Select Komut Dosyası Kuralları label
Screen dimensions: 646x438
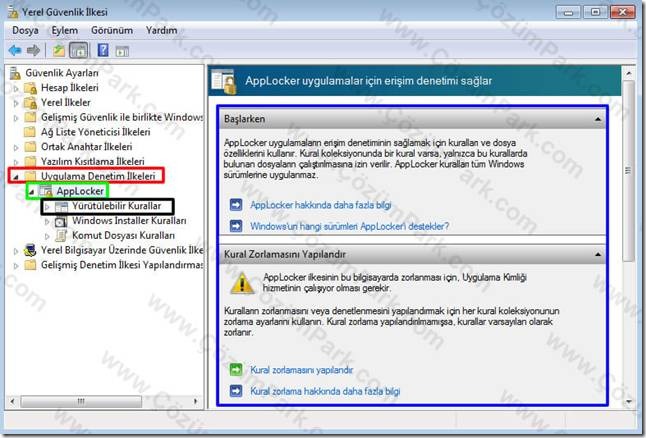(123, 235)
